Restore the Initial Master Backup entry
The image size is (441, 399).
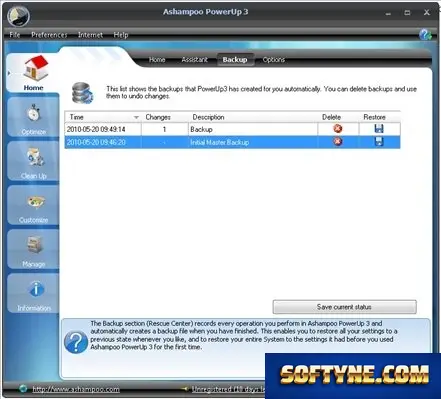tap(379, 142)
